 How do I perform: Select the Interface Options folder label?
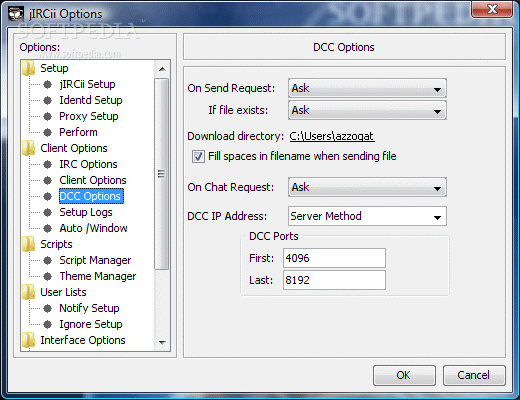pyautogui.click(x=83, y=340)
